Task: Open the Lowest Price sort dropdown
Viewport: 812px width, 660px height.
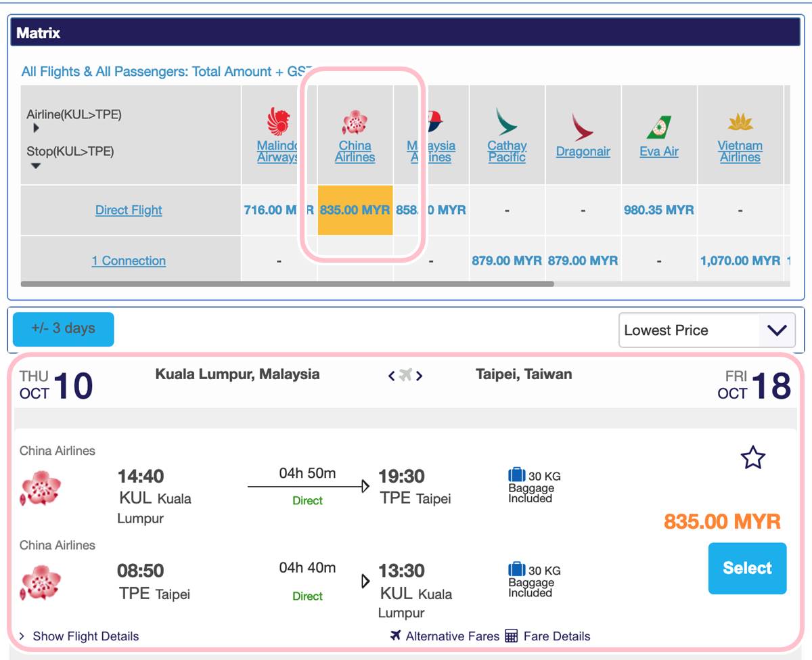Action: pyautogui.click(x=707, y=330)
